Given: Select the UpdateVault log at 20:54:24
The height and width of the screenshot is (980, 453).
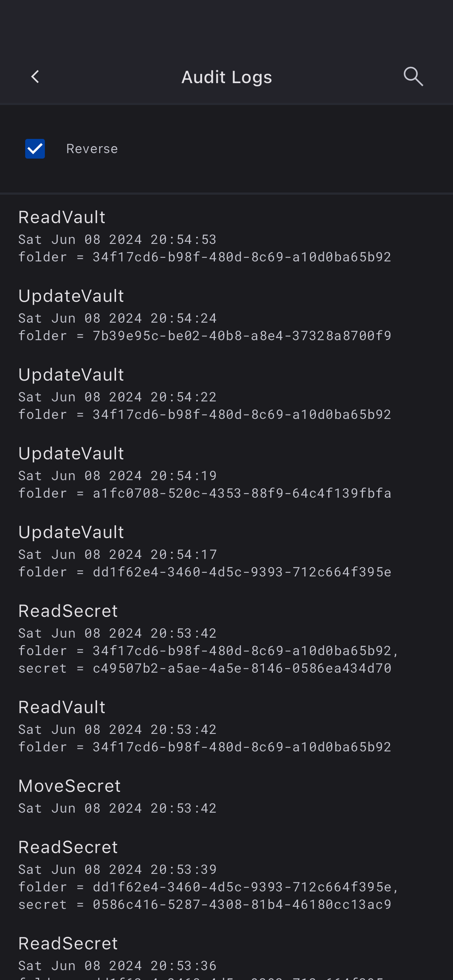Looking at the screenshot, I should [x=226, y=315].
